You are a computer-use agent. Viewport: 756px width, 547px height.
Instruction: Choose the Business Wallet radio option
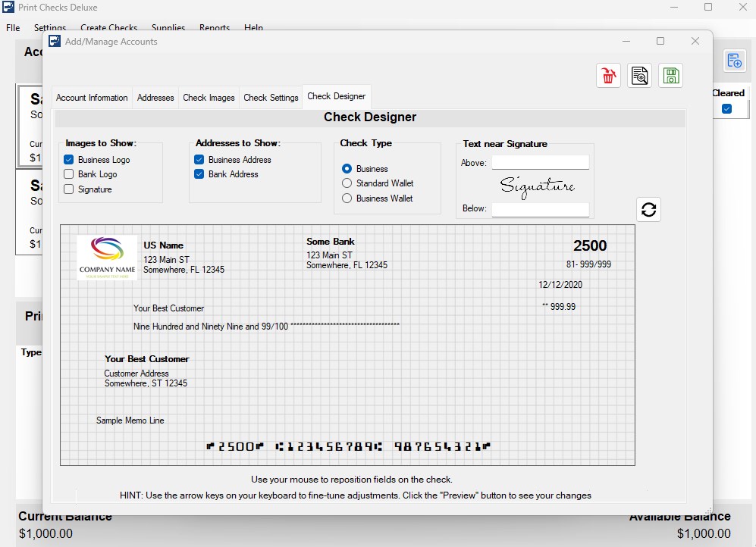click(x=348, y=198)
